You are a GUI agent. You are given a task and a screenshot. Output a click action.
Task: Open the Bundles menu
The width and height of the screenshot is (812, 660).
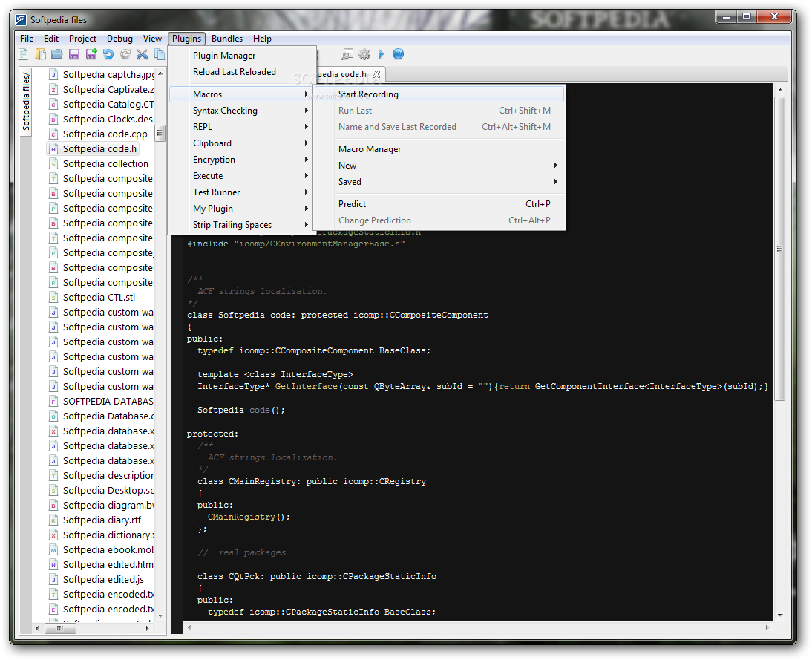(227, 39)
